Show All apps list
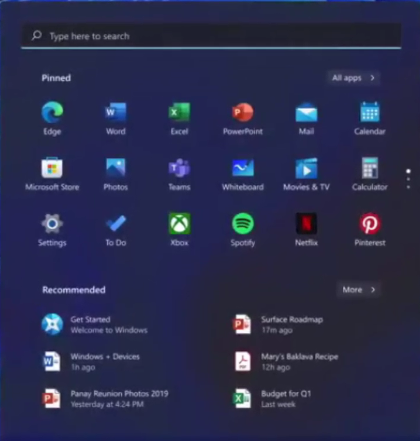 coord(353,78)
